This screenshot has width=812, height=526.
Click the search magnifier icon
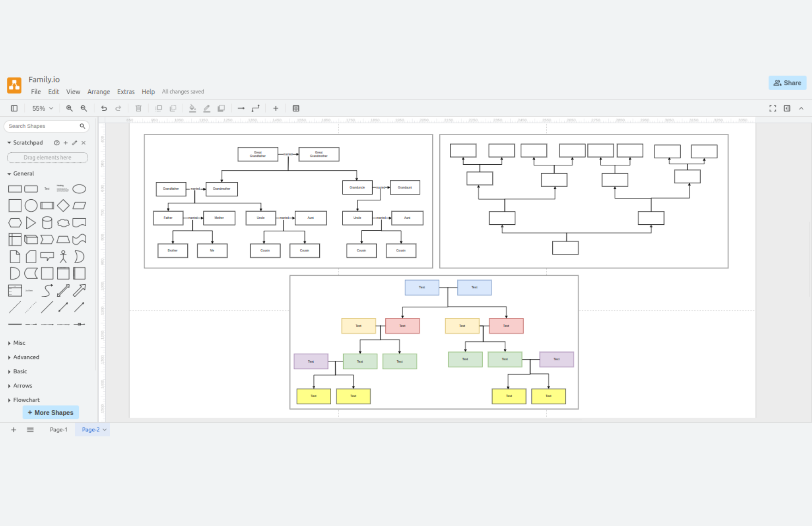83,126
